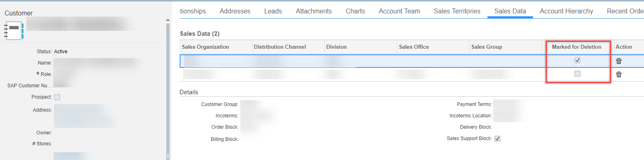Screen dimensions: 644x160
Task: Click the Sales Group column header
Action: [x=487, y=47]
